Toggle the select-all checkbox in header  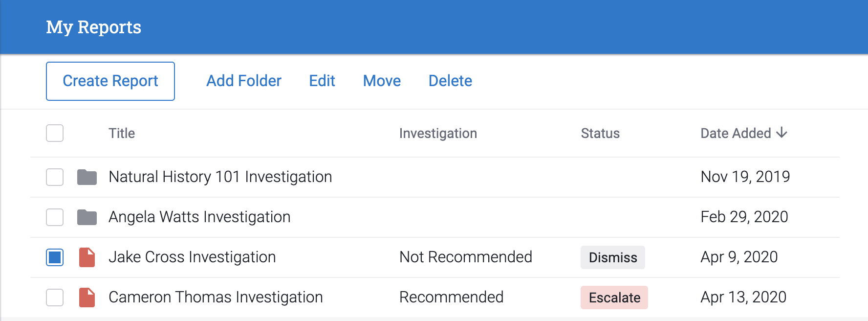pyautogui.click(x=55, y=133)
